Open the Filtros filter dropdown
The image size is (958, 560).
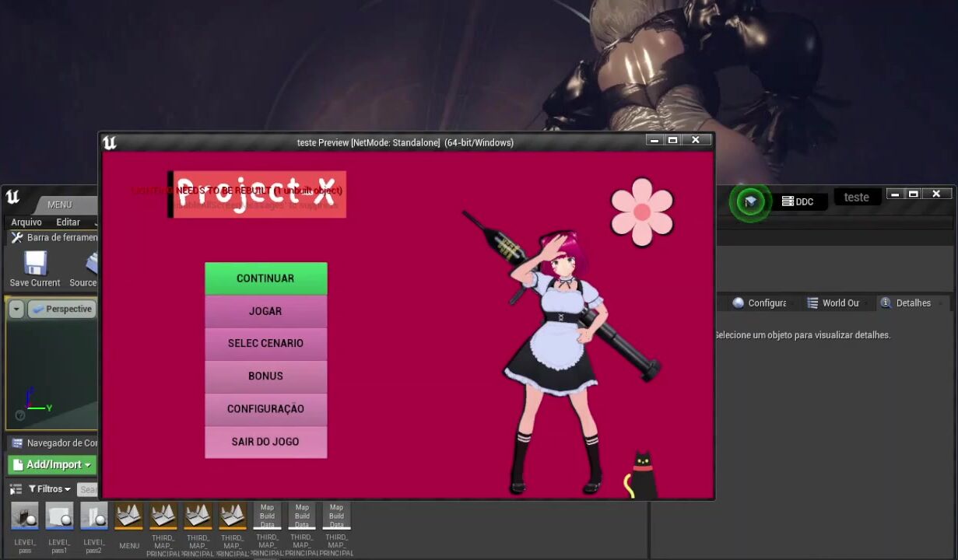pos(50,489)
